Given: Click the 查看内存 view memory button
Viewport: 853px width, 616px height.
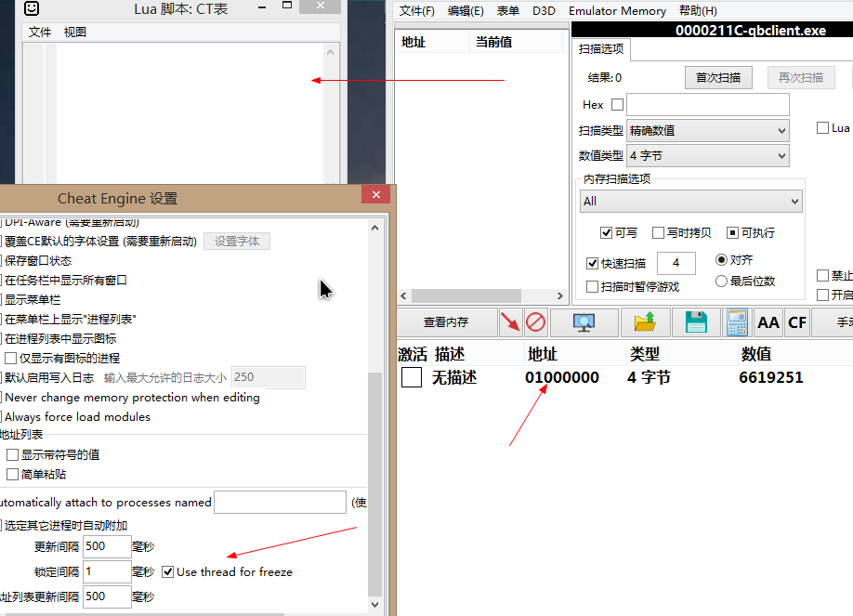Looking at the screenshot, I should pyautogui.click(x=446, y=322).
